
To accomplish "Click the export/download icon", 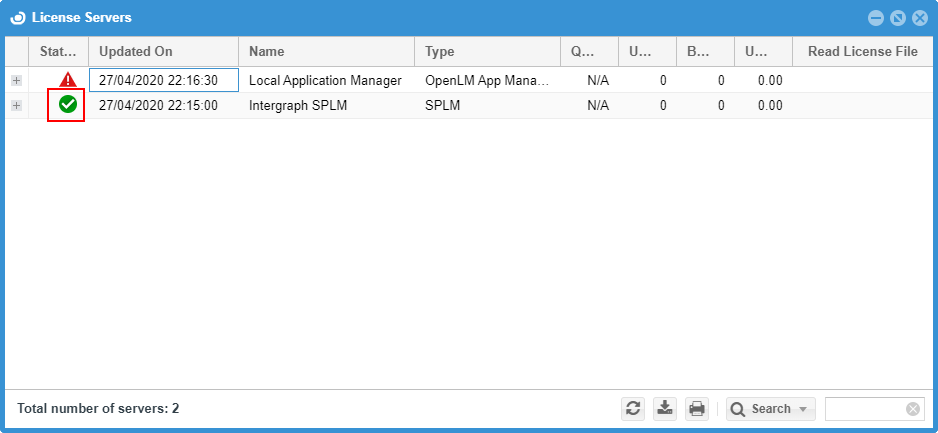I will click(664, 408).
